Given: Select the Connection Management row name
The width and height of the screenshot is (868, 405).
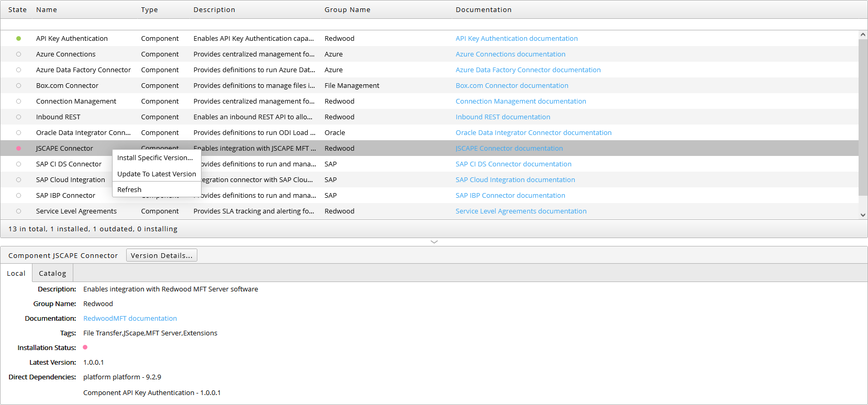Looking at the screenshot, I should (76, 101).
